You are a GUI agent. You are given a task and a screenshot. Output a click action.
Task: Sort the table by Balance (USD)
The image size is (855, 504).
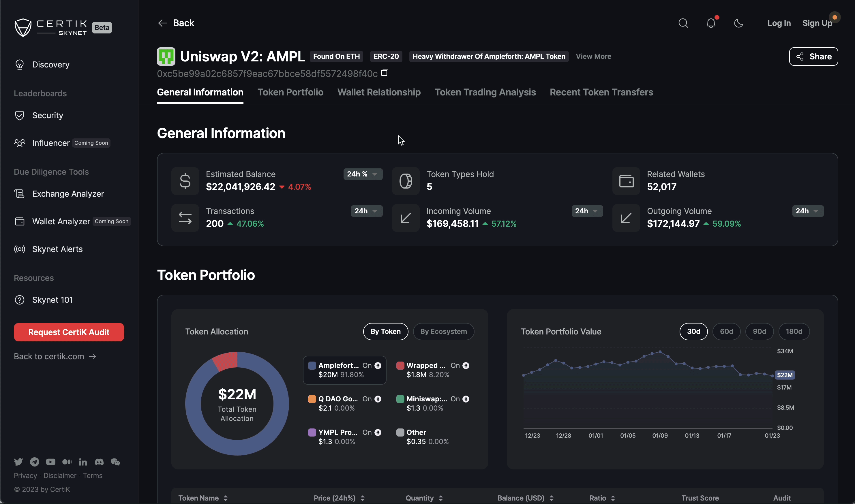[x=551, y=498]
